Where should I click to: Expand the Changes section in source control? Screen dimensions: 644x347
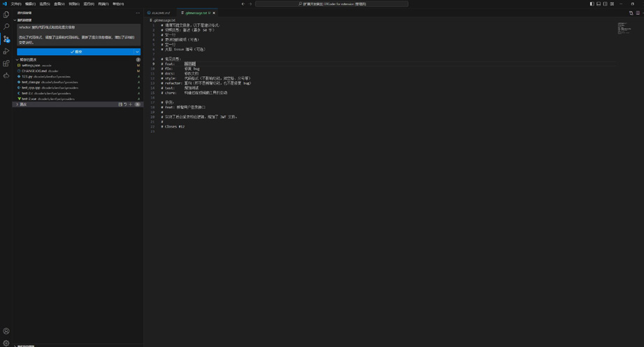tap(17, 104)
